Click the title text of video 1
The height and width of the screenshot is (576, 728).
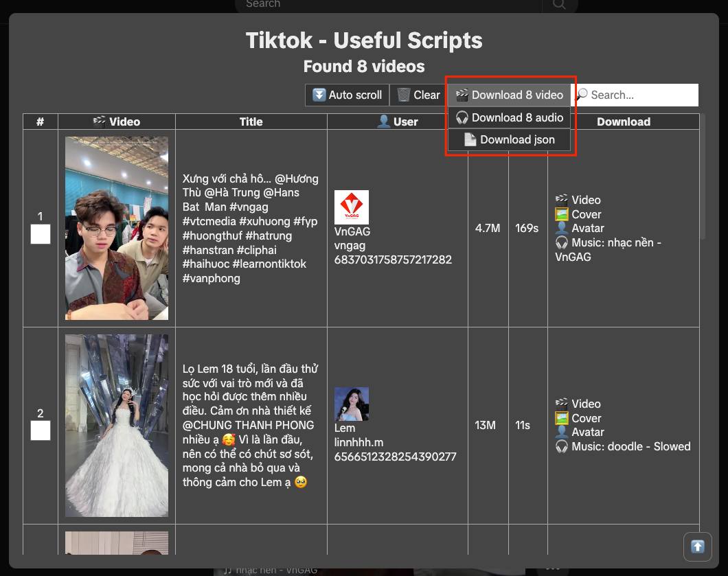point(251,229)
